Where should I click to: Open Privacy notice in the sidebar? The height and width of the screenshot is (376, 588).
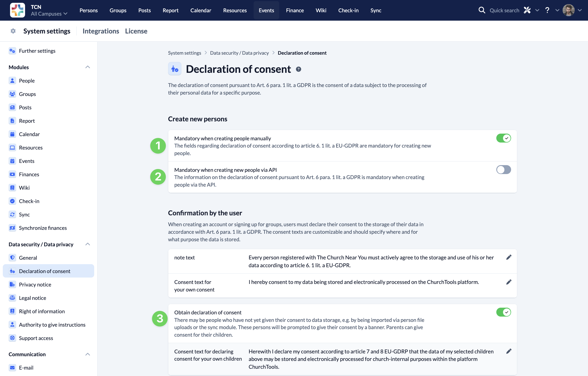coord(35,285)
